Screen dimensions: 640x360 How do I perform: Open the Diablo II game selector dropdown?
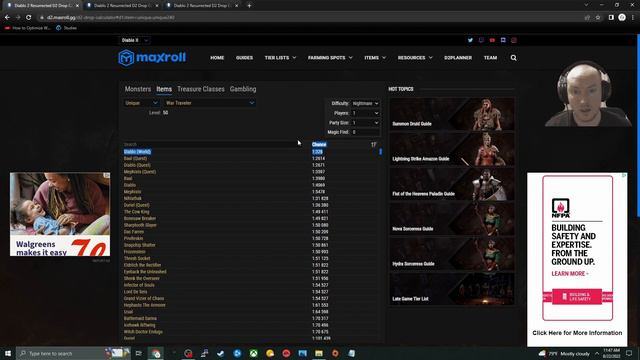(135, 40)
